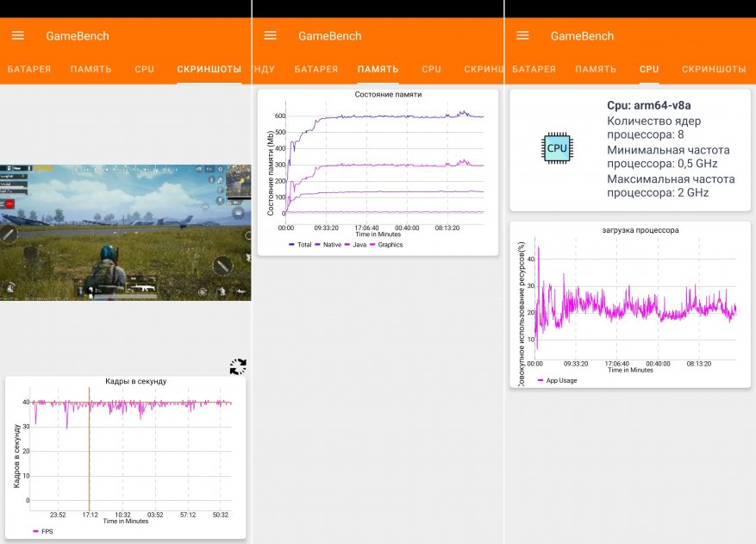
Task: Click the 23:52 time label on FPS chart
Action: 58,515
